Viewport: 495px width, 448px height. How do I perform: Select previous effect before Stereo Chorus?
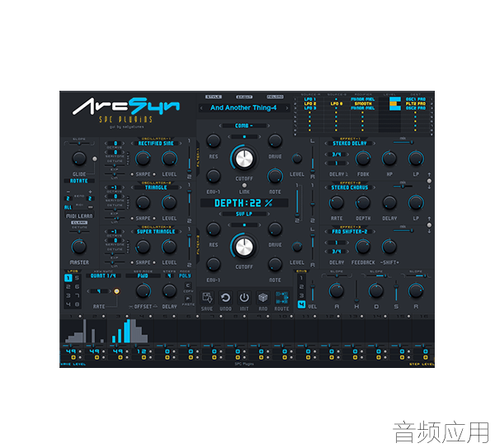coord(326,187)
